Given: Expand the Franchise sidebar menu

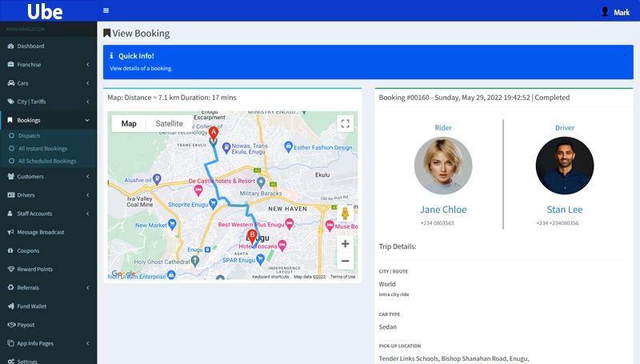Looking at the screenshot, I should coord(48,65).
